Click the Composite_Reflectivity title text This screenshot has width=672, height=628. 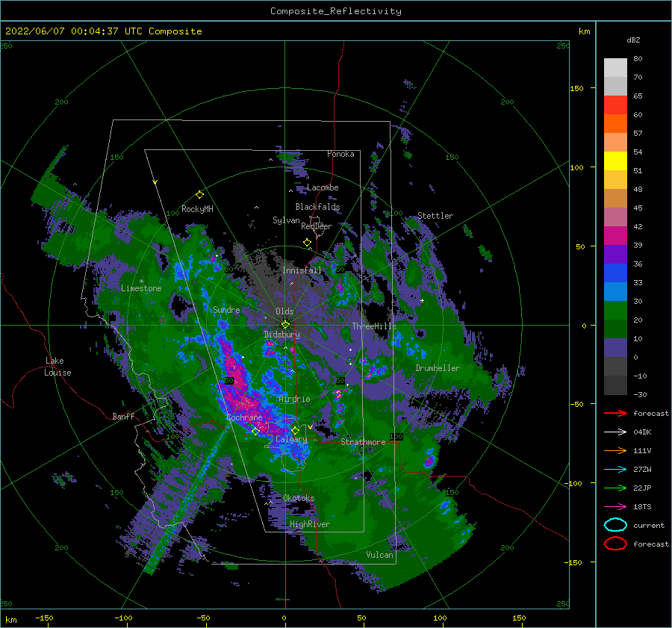coord(336,11)
